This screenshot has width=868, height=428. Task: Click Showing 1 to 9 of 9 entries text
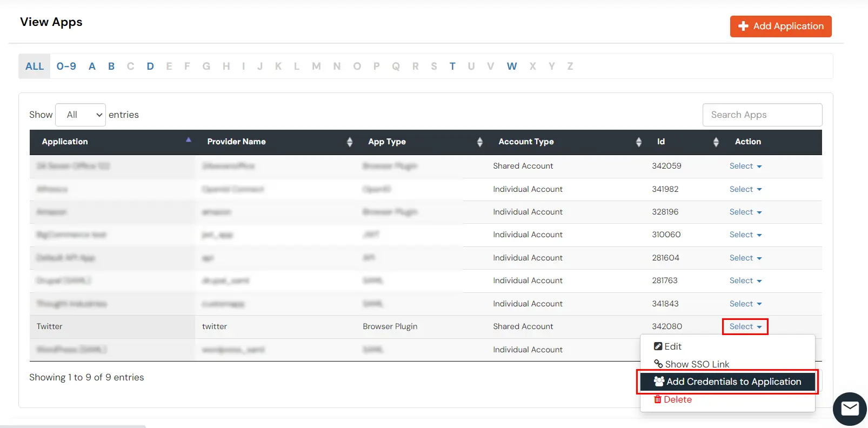coord(86,377)
